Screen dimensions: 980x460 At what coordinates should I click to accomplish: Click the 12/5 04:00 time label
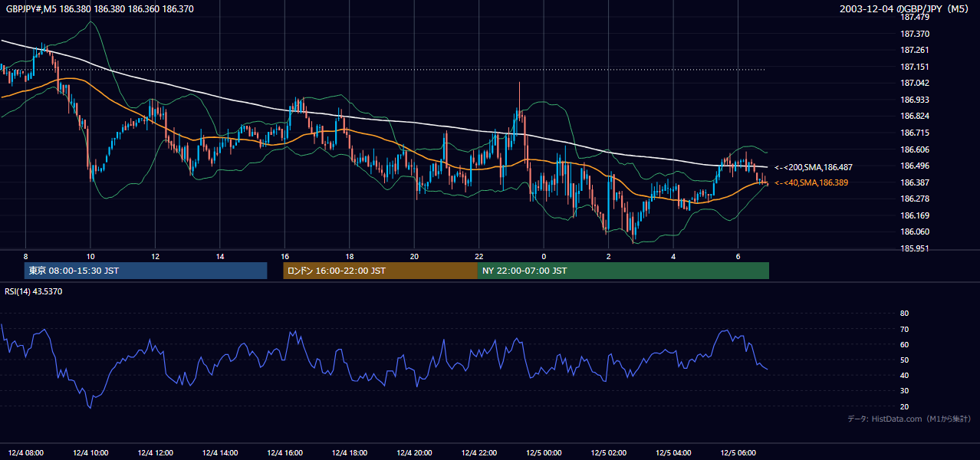pos(674,452)
